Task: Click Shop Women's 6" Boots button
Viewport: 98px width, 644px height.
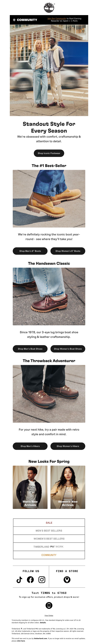Action: 68,251
